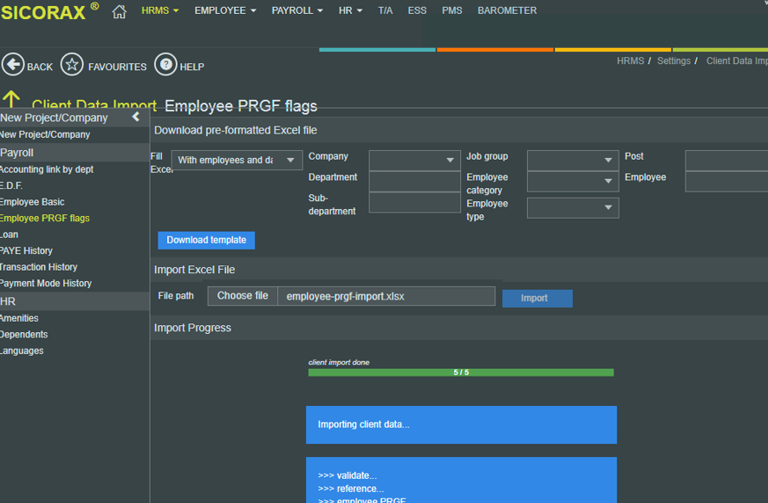
Task: Click the Favourites star icon
Action: (x=72, y=65)
